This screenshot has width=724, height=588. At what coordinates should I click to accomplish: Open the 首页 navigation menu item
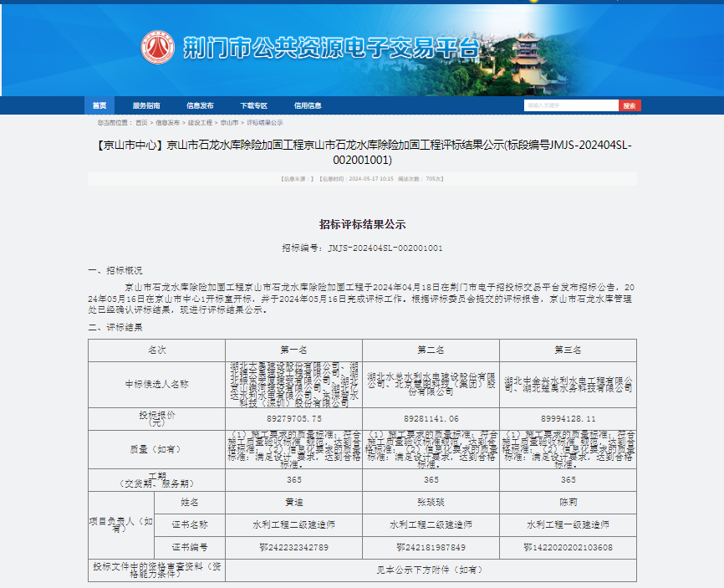[102, 105]
